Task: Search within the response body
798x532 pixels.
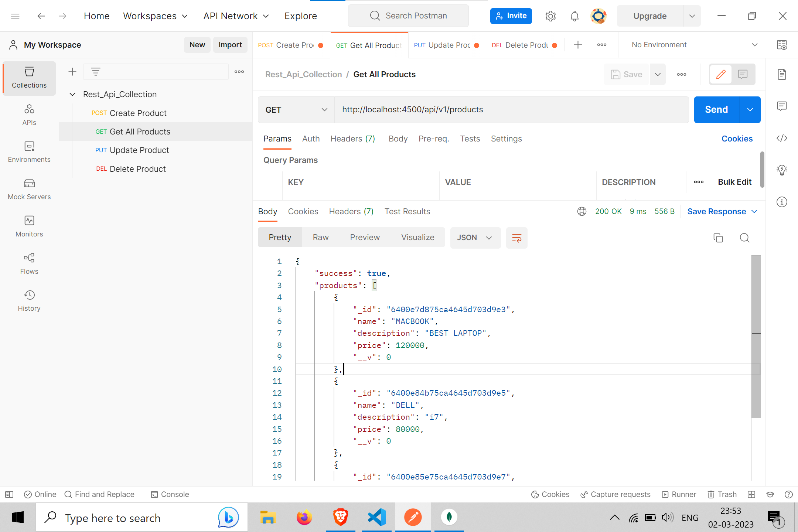Action: pos(744,238)
